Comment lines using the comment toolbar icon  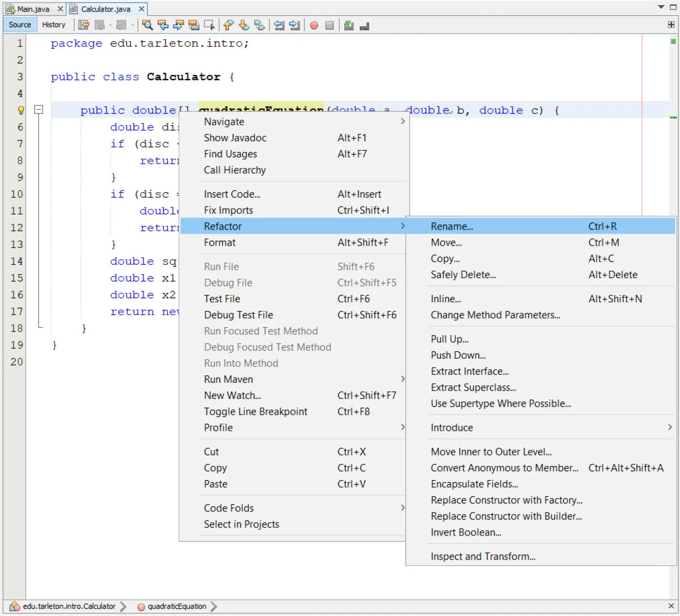pos(349,25)
